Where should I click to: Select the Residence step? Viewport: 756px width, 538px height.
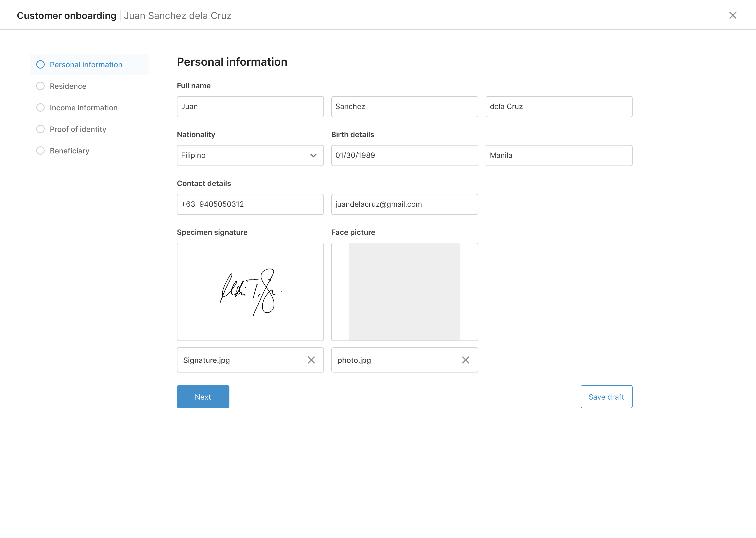tap(68, 86)
